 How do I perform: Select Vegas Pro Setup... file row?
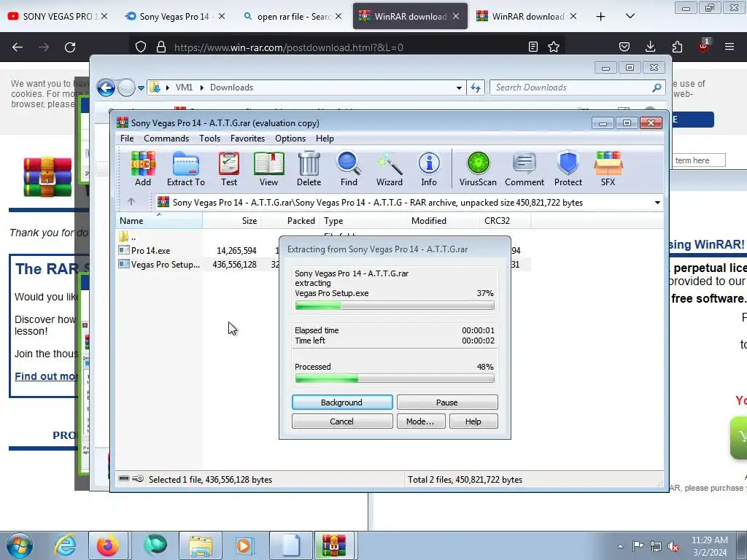click(324, 264)
